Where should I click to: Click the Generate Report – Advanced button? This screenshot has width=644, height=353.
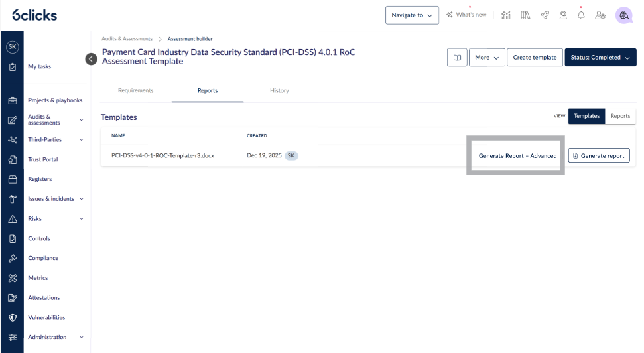(x=517, y=156)
